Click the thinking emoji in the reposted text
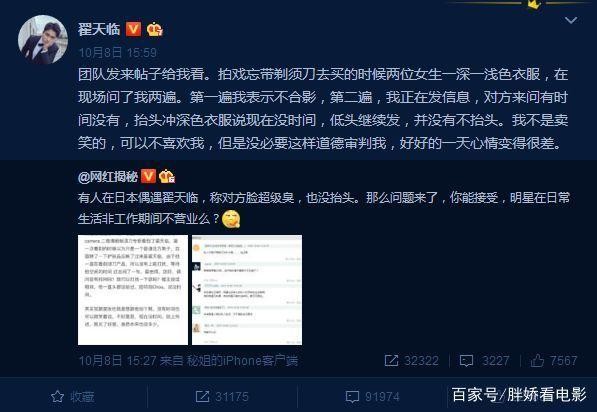This screenshot has height=412, width=597. [x=231, y=219]
